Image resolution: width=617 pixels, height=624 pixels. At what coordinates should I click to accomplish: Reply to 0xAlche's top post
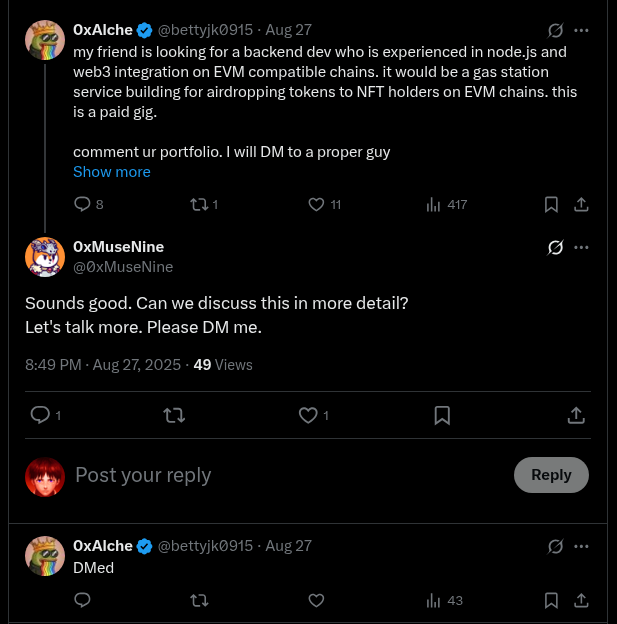click(83, 204)
